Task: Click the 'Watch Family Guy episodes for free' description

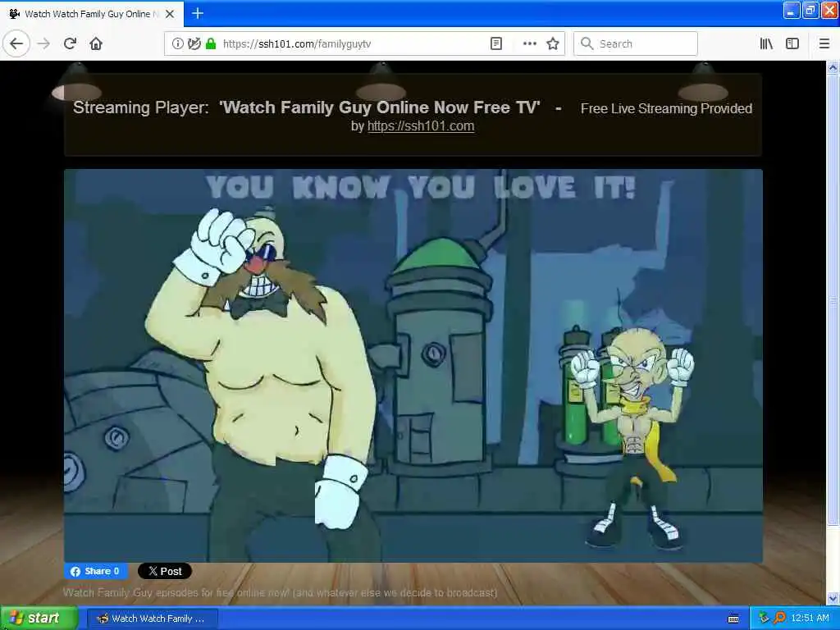Action: coord(281,592)
